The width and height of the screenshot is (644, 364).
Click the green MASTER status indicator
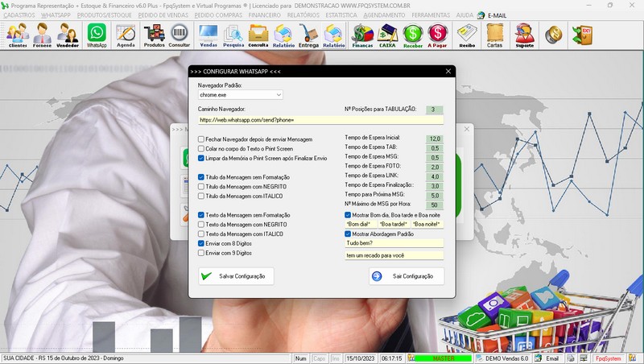coord(444,358)
